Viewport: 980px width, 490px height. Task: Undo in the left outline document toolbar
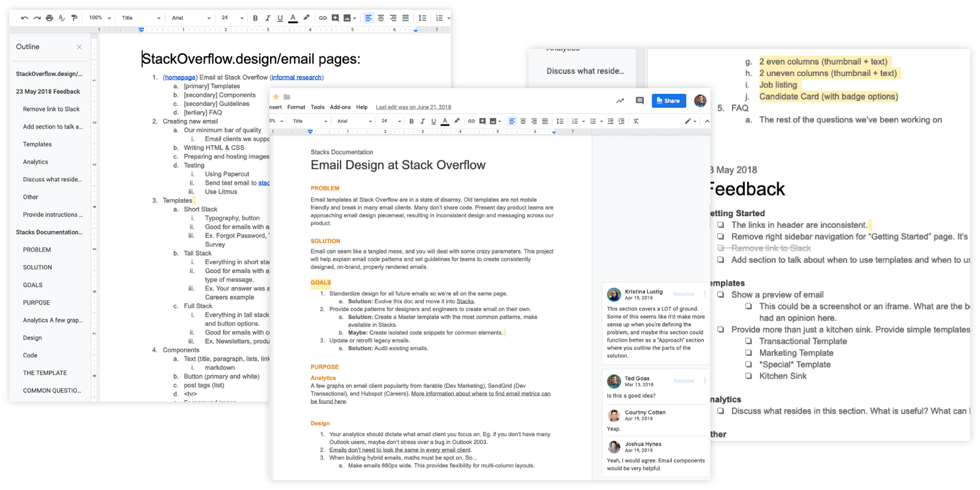(x=24, y=18)
